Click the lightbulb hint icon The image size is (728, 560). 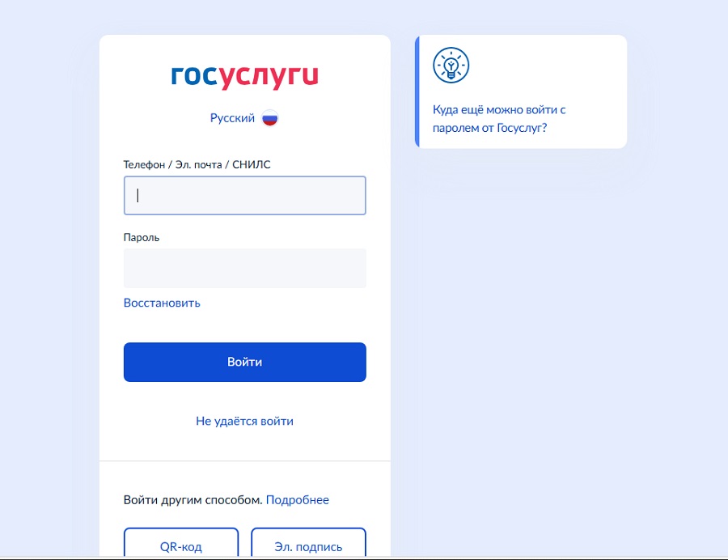[x=451, y=65]
